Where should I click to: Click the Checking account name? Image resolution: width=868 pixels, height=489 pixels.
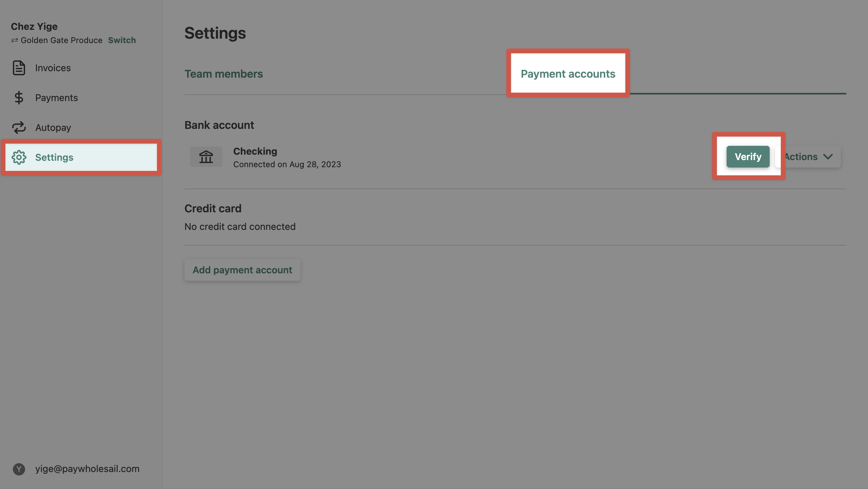[255, 151]
